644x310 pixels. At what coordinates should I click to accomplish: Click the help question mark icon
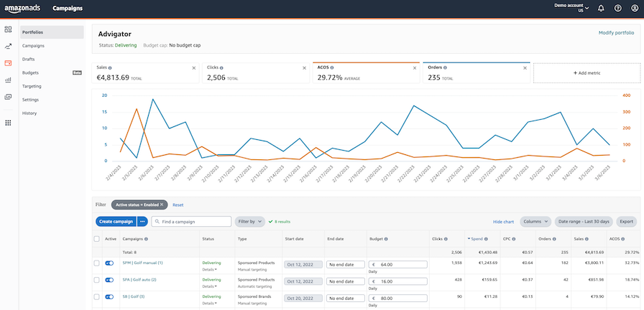(x=617, y=9)
